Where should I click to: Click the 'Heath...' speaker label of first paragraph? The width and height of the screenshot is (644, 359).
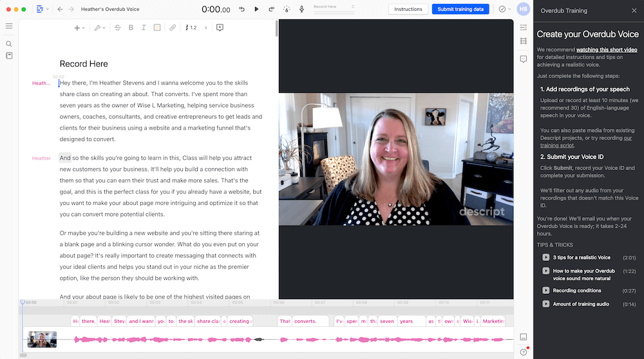(41, 83)
